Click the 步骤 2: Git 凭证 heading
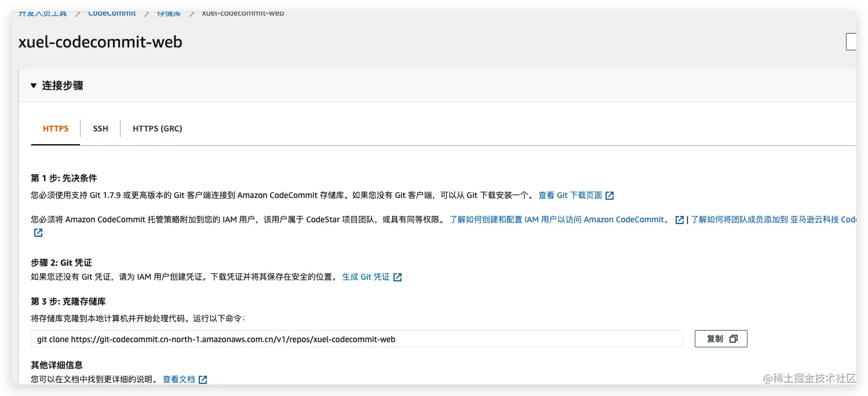 (x=61, y=262)
